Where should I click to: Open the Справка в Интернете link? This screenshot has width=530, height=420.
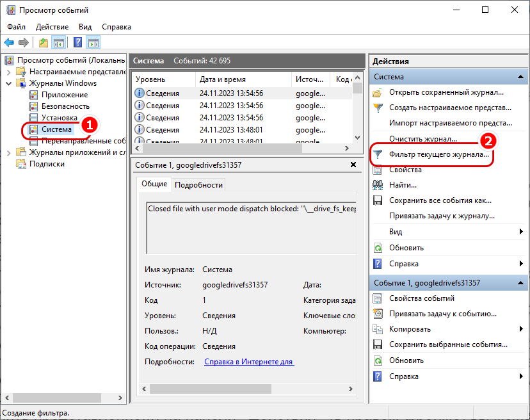click(x=248, y=362)
